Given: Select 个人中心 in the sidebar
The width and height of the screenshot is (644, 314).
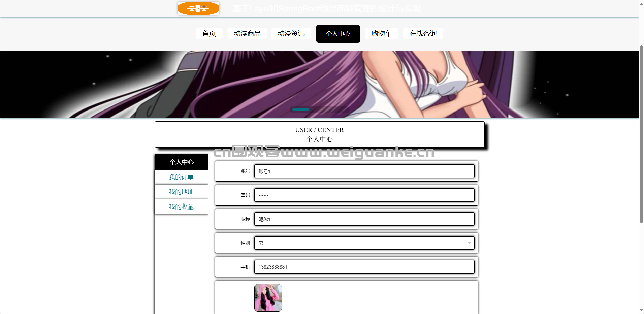Looking at the screenshot, I should (x=182, y=162).
